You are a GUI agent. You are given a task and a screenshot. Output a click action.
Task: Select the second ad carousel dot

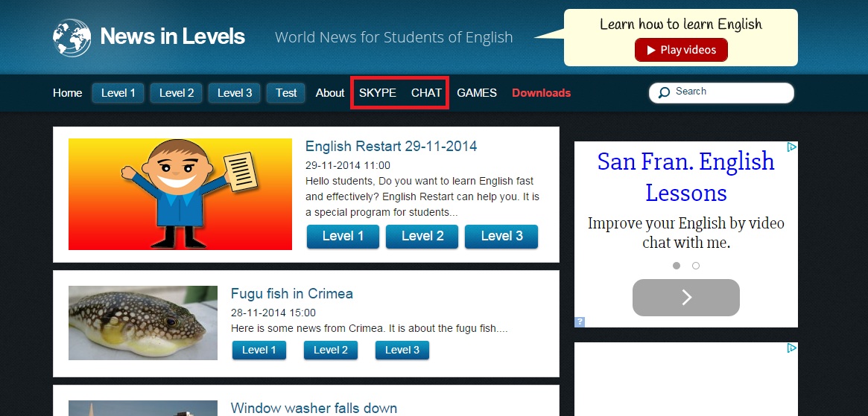point(696,266)
